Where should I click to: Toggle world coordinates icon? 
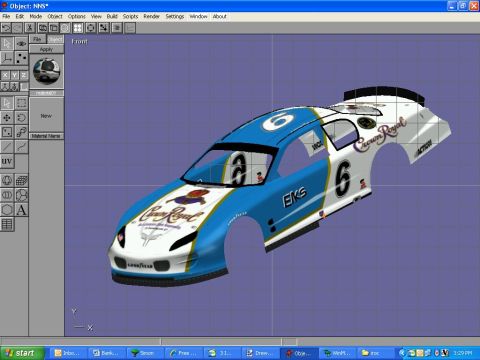click(x=5, y=87)
